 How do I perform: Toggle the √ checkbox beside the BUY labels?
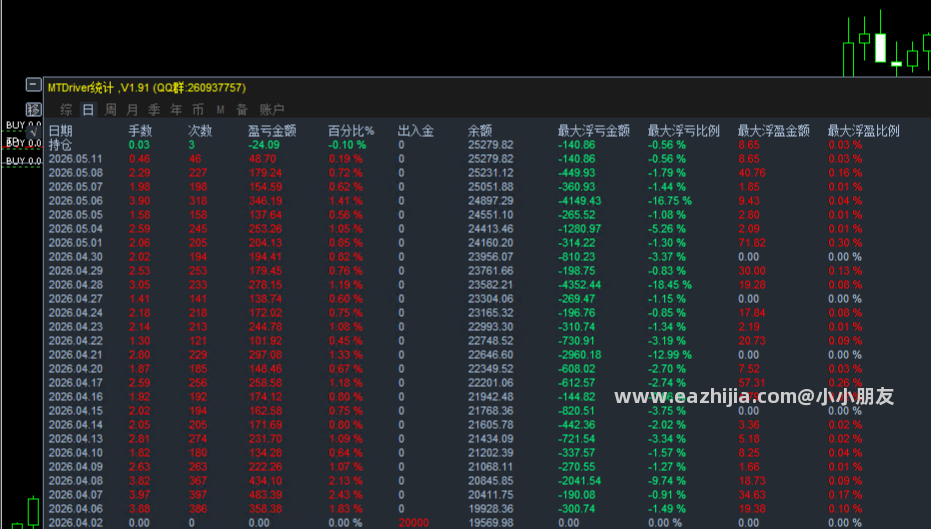(34, 131)
